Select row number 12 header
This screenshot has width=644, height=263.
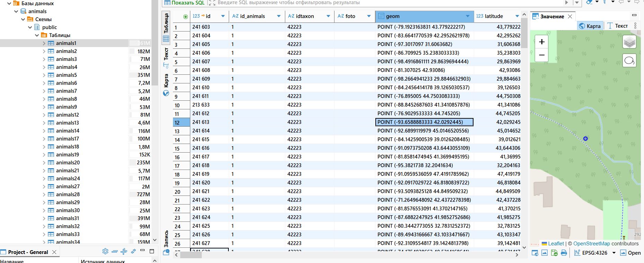[x=181, y=122]
